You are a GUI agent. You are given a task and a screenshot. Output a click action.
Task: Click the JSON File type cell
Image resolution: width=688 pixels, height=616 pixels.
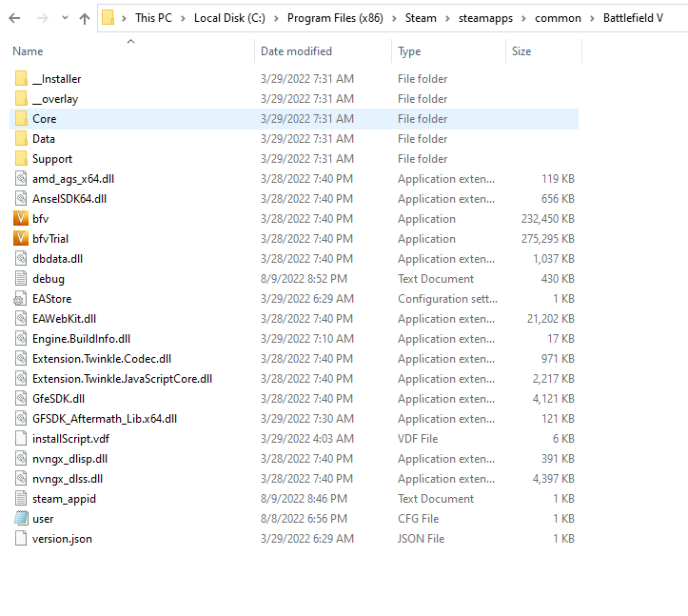421,539
